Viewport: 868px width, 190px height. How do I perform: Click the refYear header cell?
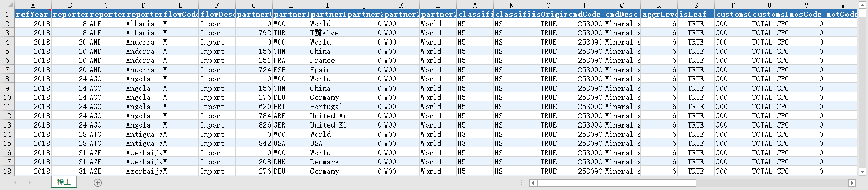(33, 14)
